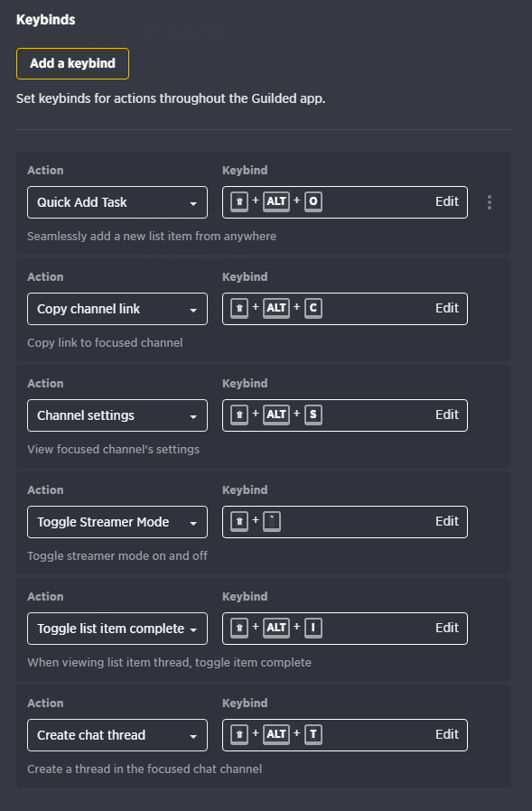Image resolution: width=532 pixels, height=811 pixels.
Task: Edit the Quick Add Task keybind
Action: (446, 201)
